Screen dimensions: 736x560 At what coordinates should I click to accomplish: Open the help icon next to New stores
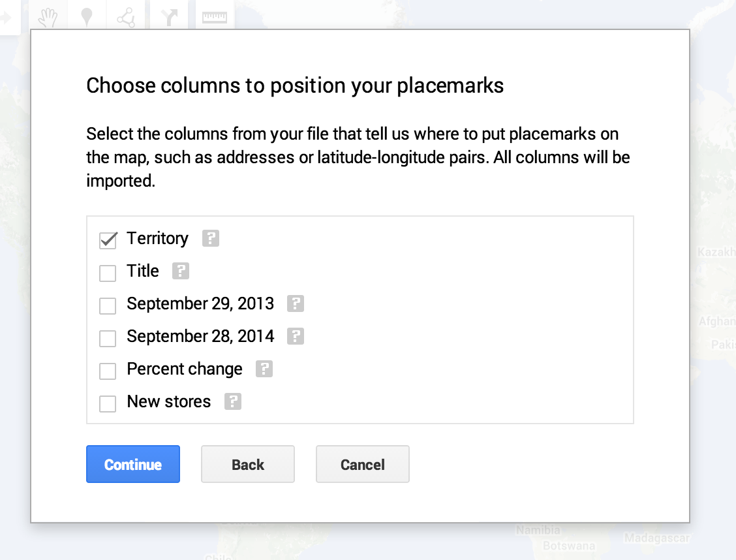click(232, 401)
